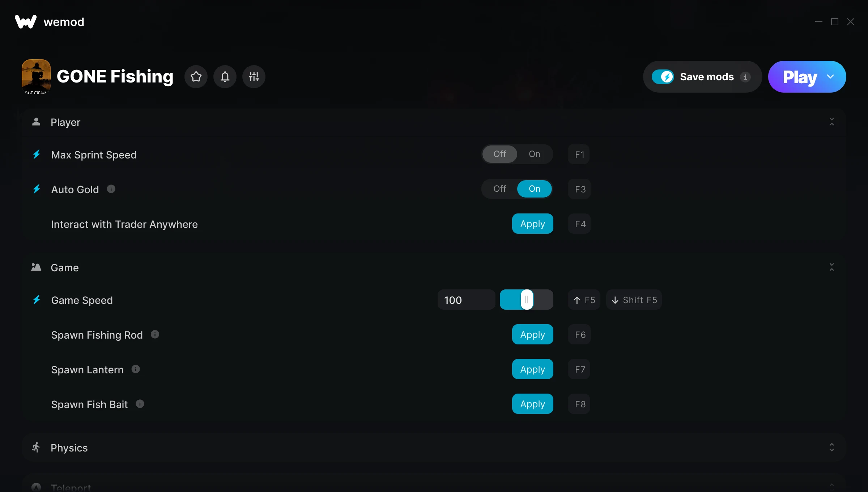Image resolution: width=868 pixels, height=492 pixels.
Task: Expand the Physics section
Action: (x=832, y=448)
